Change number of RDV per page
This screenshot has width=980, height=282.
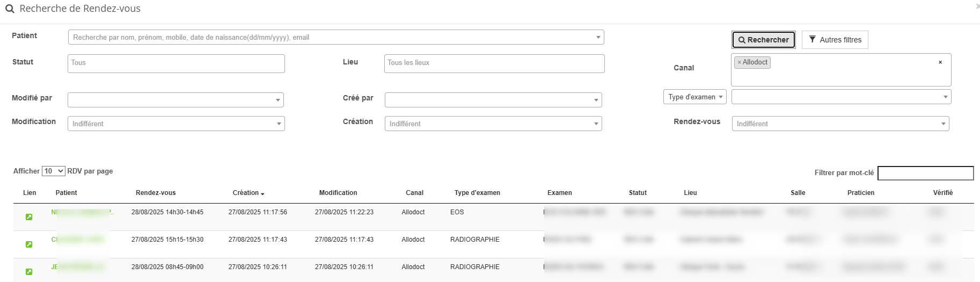[x=53, y=171]
